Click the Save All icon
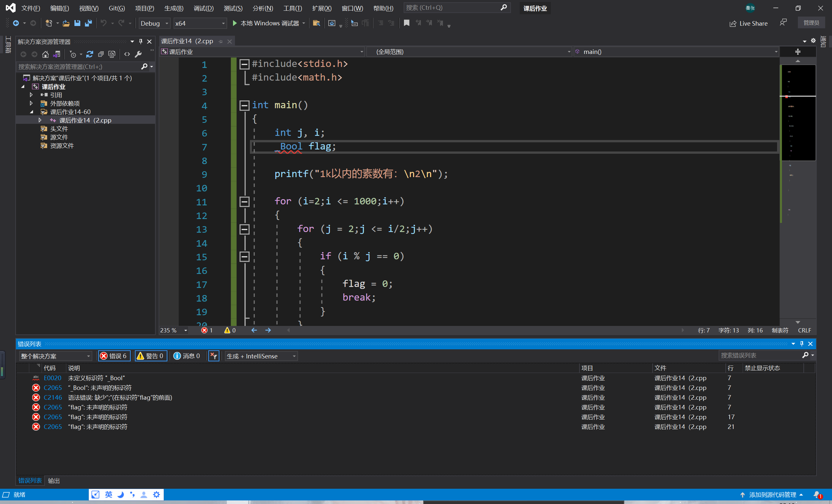 pos(88,23)
